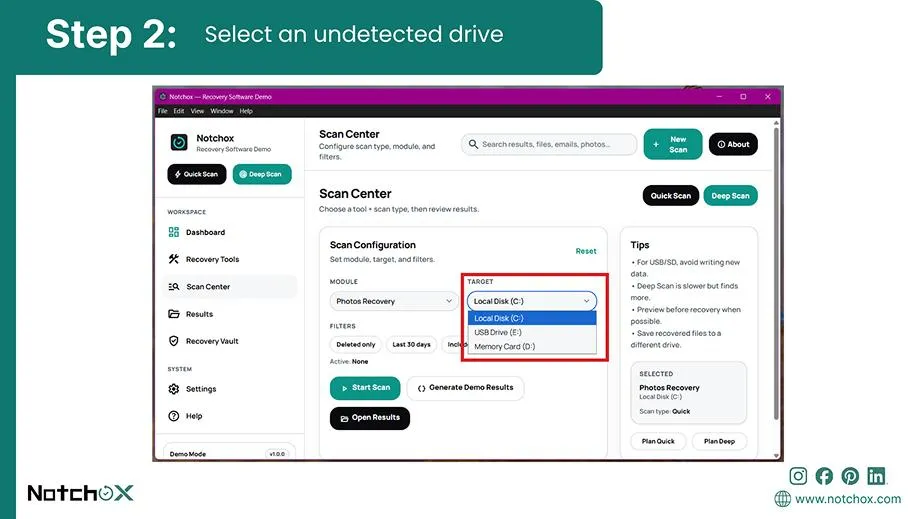The height and width of the screenshot is (519, 922).
Task: Click the Help question mark icon
Action: coord(173,416)
